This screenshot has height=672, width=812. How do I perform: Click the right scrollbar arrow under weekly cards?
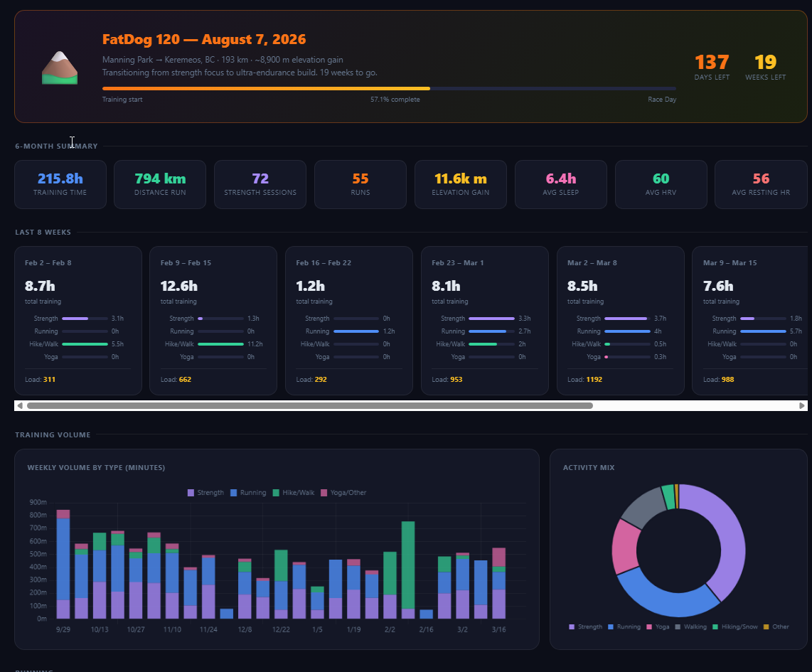pos(801,406)
